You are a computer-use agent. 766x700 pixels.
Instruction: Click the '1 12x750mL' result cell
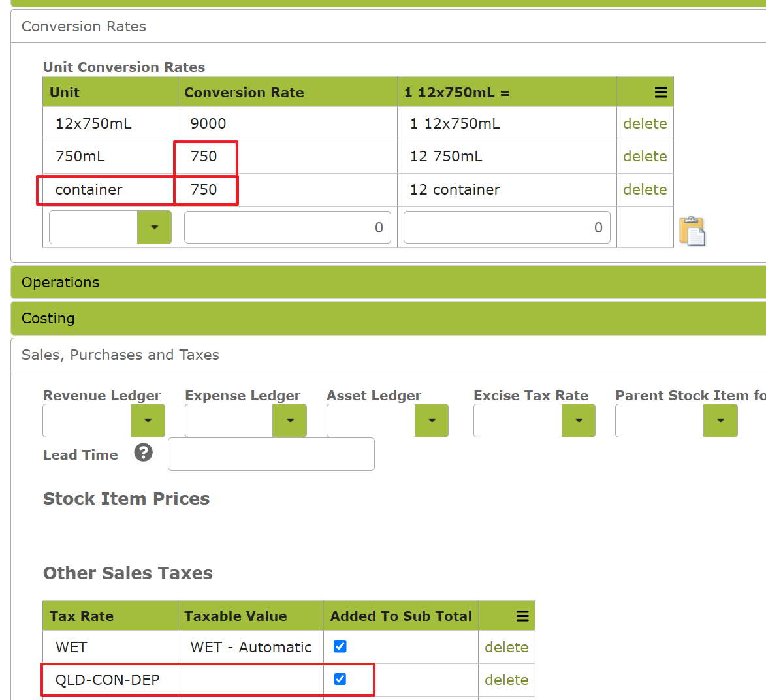(x=507, y=123)
